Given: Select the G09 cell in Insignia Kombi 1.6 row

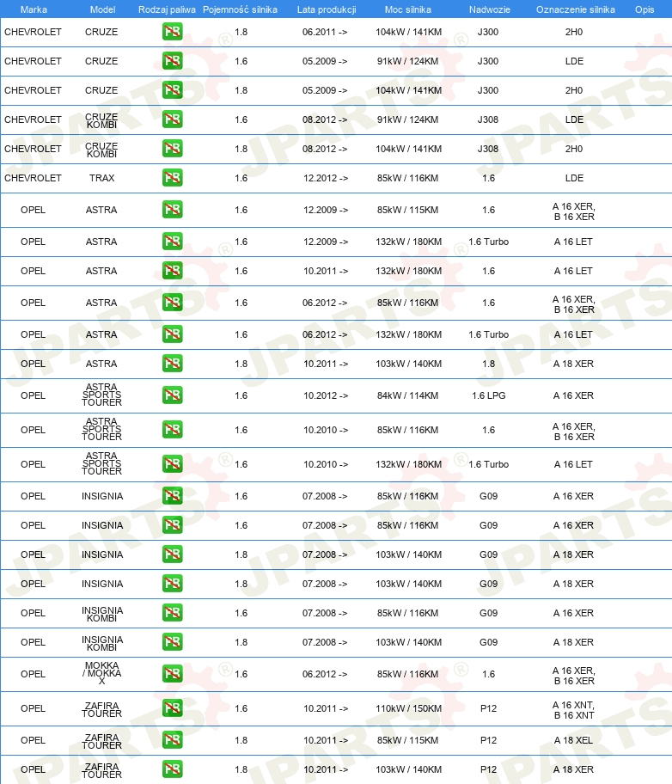Looking at the screenshot, I should pos(488,613).
